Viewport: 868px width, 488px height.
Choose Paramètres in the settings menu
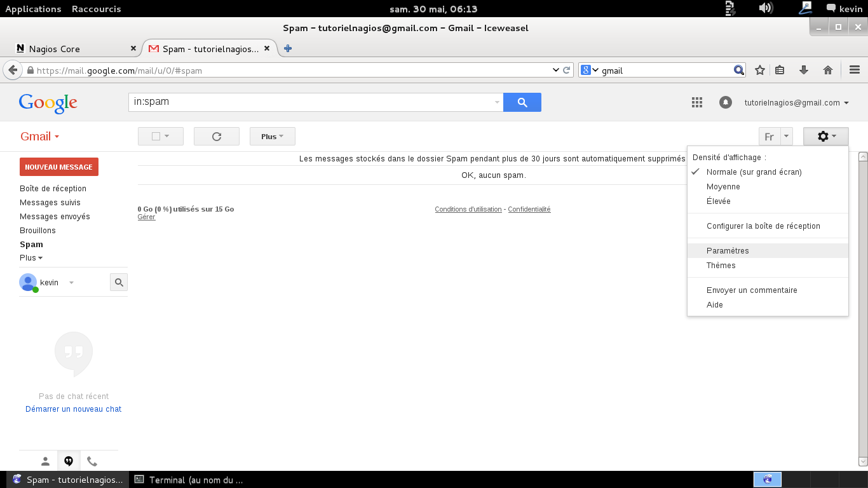point(768,251)
